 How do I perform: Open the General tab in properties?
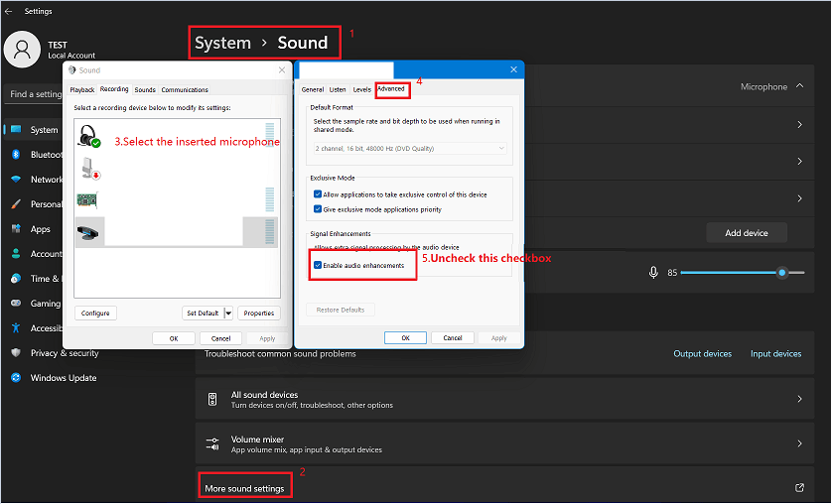(x=312, y=90)
